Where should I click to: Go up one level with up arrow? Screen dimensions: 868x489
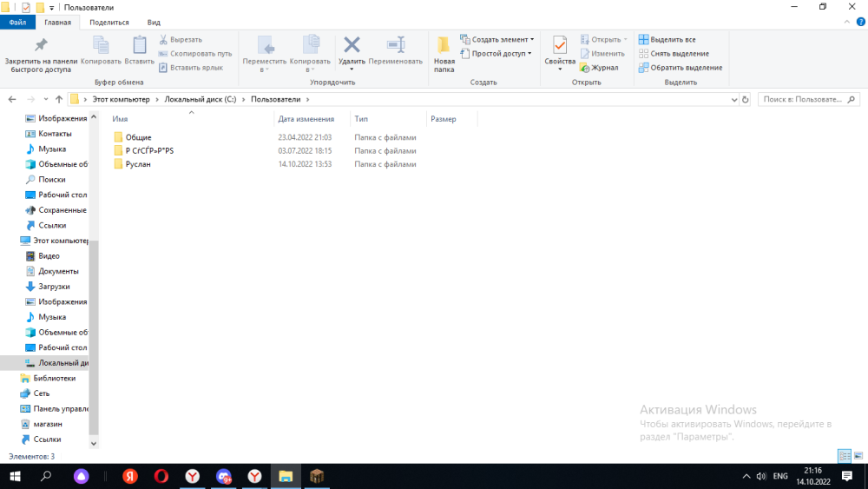[59, 99]
